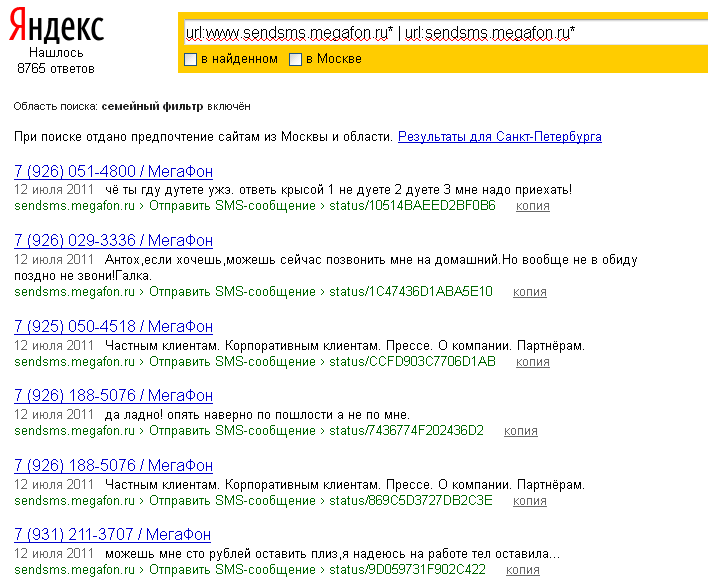Click 'Отправить SMS-сообщение' under 7 (925) 050-4518
Screen dimensions: 708x586
tap(232, 362)
